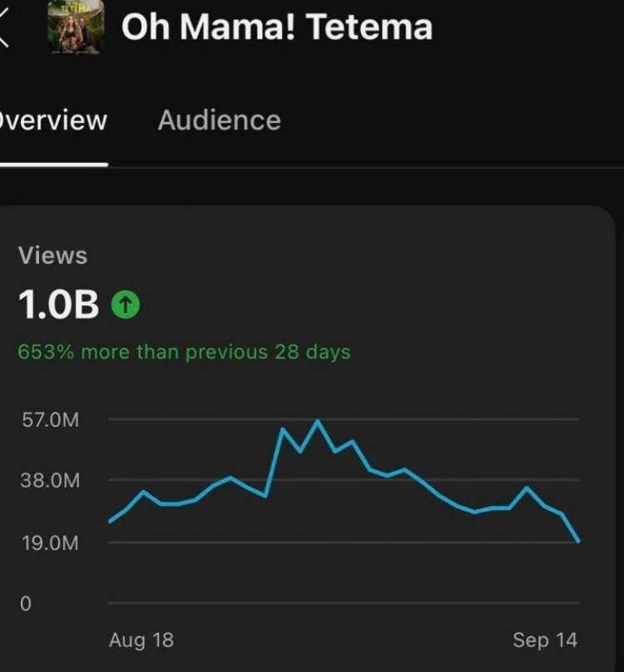Click the 1.0B views total

point(58,306)
